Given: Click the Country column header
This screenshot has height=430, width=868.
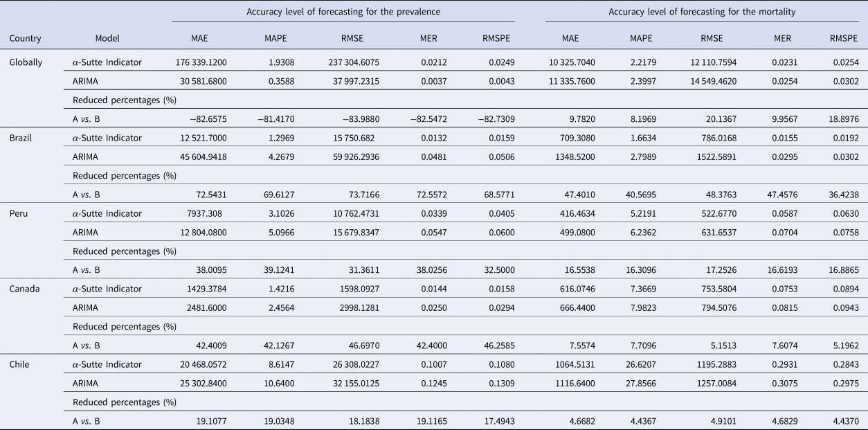Looking at the screenshot, I should pyautogui.click(x=25, y=39).
